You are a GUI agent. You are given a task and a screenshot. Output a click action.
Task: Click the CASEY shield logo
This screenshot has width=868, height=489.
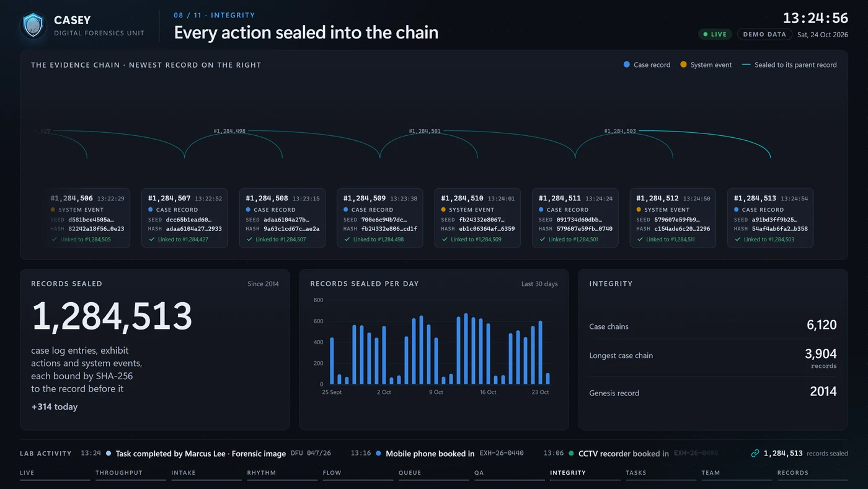tap(33, 26)
